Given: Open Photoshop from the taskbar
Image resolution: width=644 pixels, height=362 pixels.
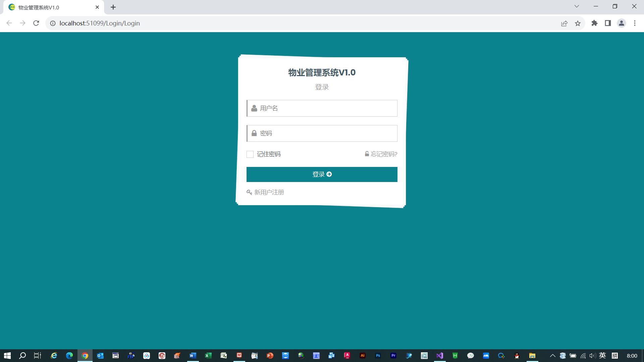Looking at the screenshot, I should (x=378, y=356).
